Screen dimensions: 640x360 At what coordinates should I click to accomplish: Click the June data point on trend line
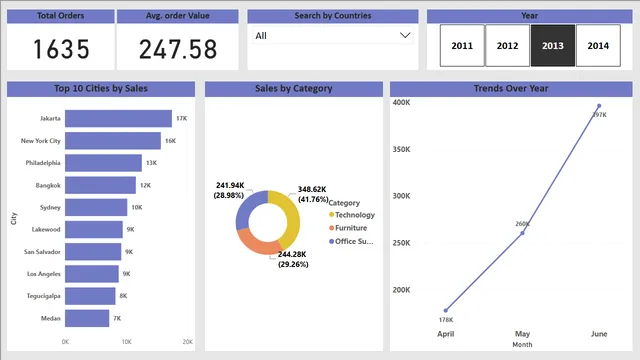click(x=599, y=106)
